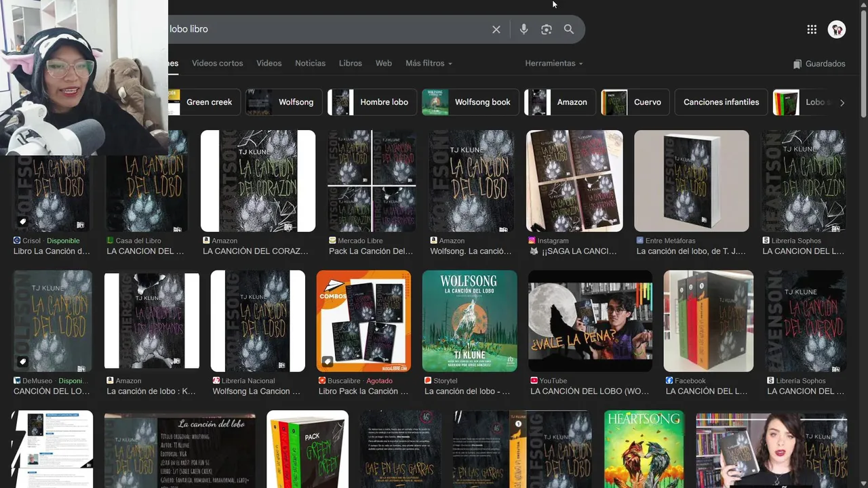Switch to the Web tab
The height and width of the screenshot is (488, 868).
pos(384,63)
